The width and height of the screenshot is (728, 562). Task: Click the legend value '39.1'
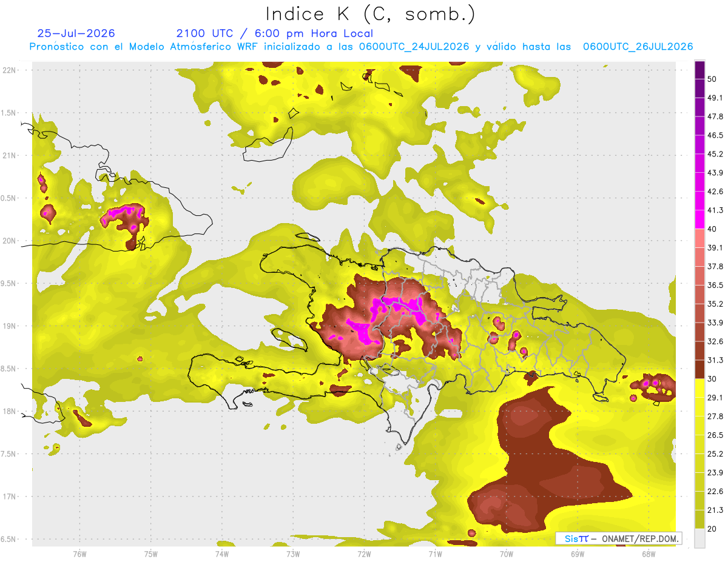pos(715,247)
